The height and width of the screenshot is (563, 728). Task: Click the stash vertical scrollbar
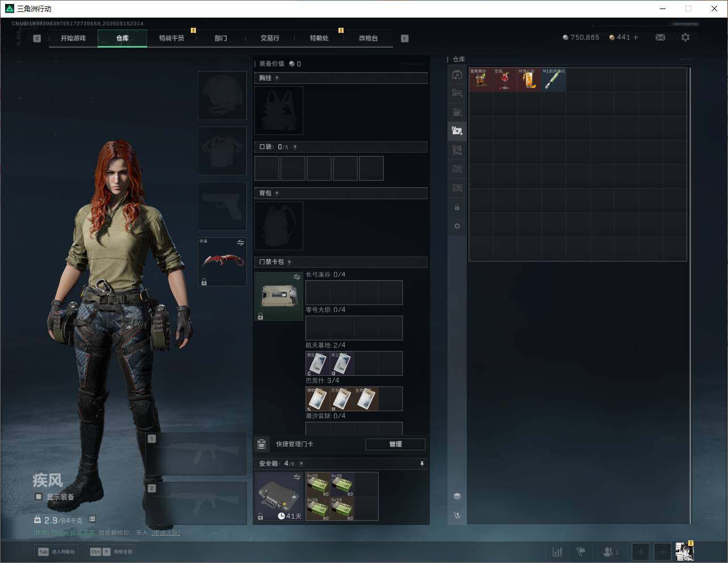click(690, 295)
